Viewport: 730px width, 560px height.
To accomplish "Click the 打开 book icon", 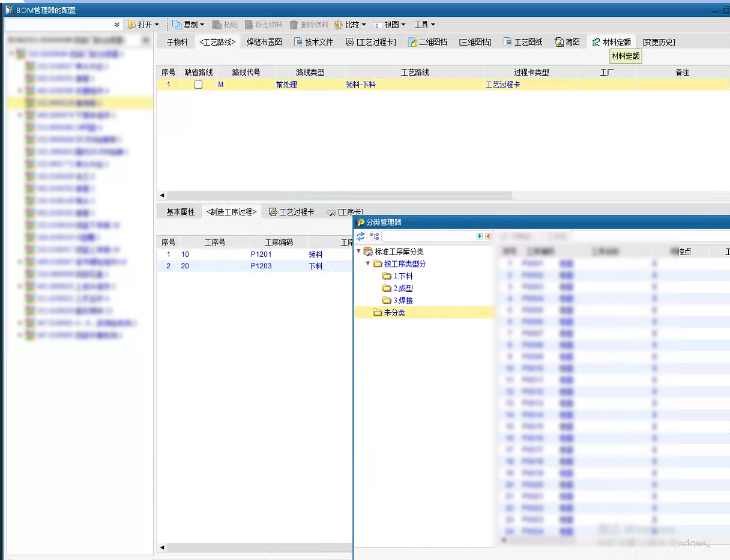I will tap(131, 25).
